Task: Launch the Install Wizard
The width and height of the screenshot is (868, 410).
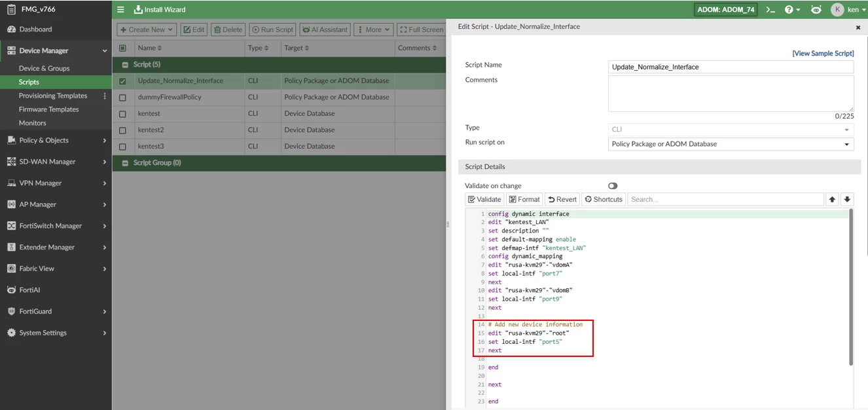Action: tap(160, 10)
